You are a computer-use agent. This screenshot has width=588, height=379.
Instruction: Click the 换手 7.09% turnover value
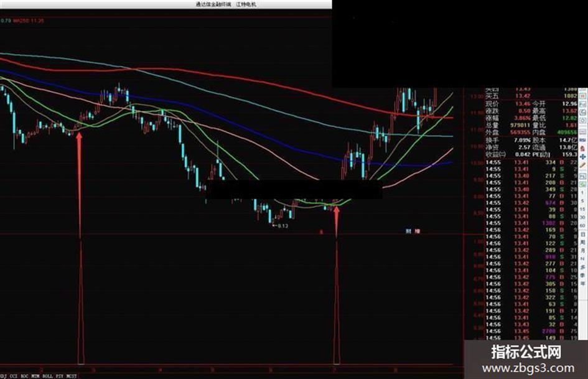point(522,139)
